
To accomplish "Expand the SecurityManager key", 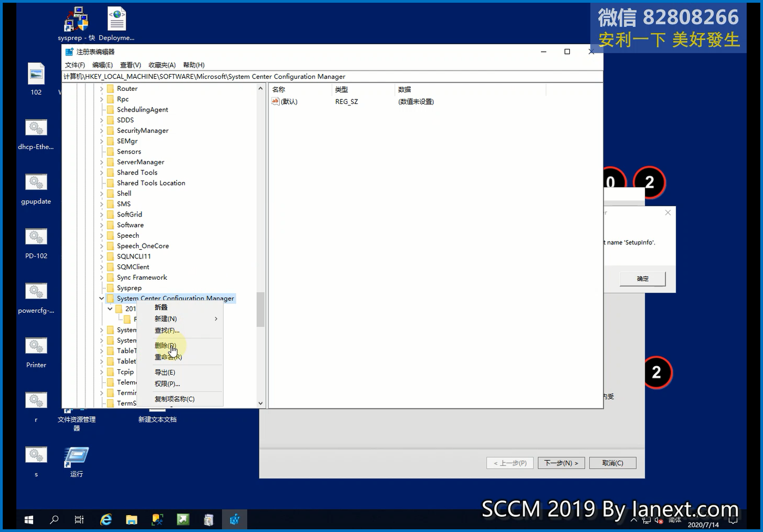I will 101,131.
